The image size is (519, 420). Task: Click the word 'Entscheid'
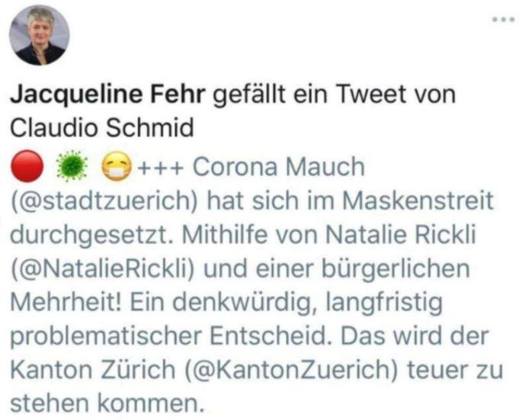coord(256,338)
